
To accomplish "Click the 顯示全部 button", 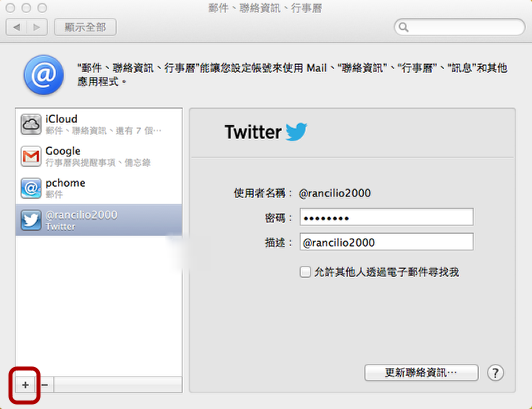I will coord(86,27).
